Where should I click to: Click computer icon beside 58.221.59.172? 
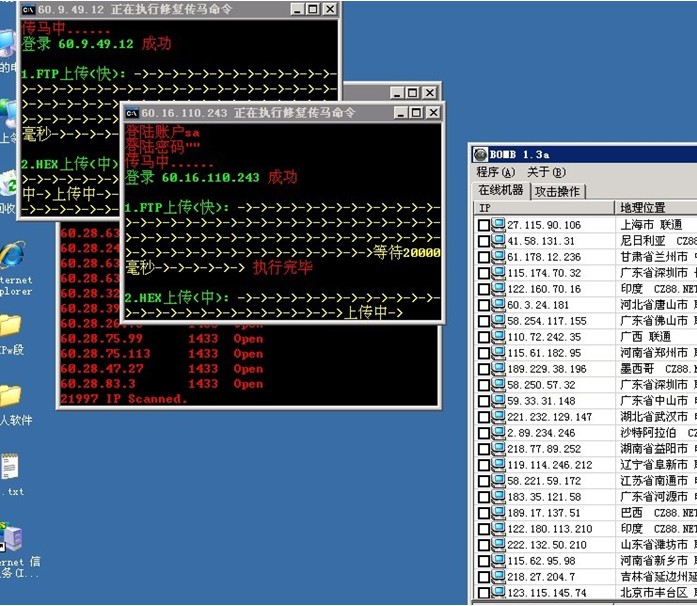pos(498,481)
